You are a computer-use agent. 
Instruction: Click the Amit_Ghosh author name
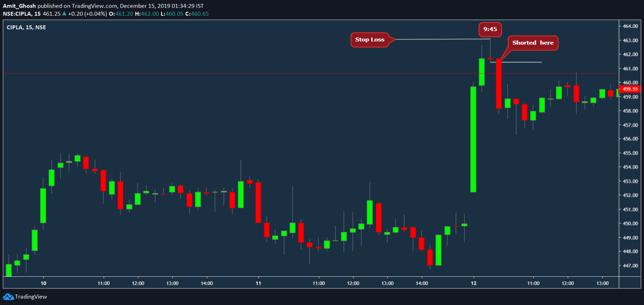point(19,6)
